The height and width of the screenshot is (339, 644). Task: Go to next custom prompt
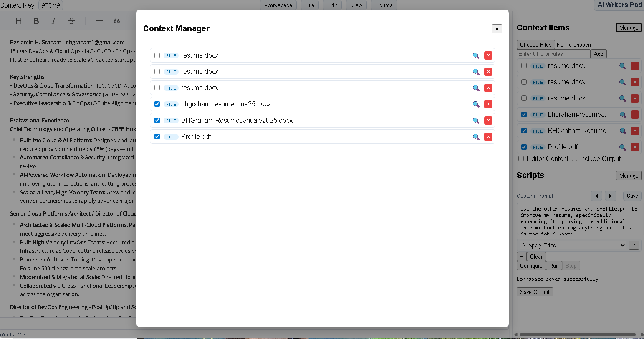click(x=610, y=196)
